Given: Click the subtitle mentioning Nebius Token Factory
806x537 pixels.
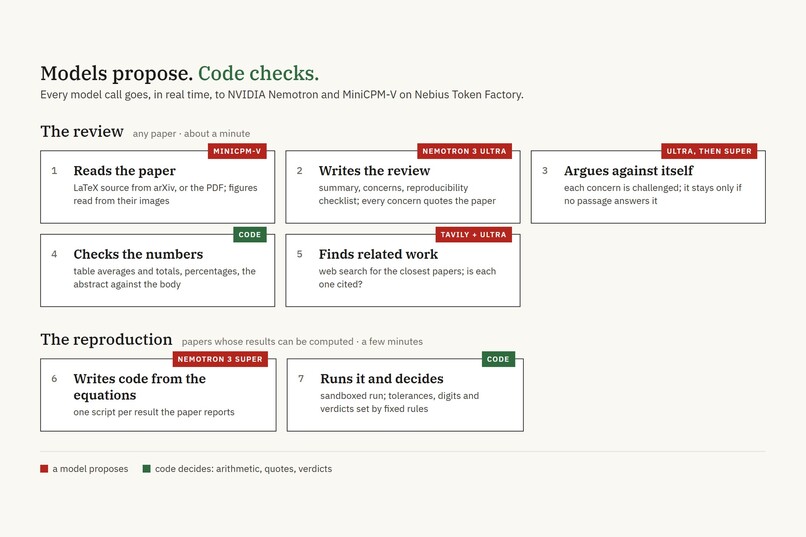Looking at the screenshot, I should (x=282, y=95).
